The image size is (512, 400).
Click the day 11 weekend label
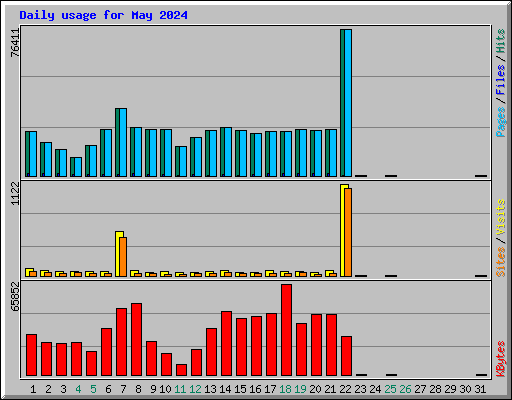point(180,389)
